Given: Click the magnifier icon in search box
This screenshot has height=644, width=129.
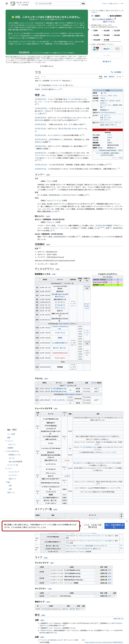Looking at the screenshot, I should [37, 4].
